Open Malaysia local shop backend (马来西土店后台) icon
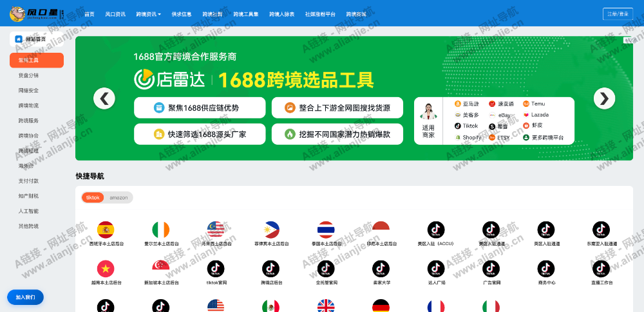The width and height of the screenshot is (644, 312). click(216, 230)
